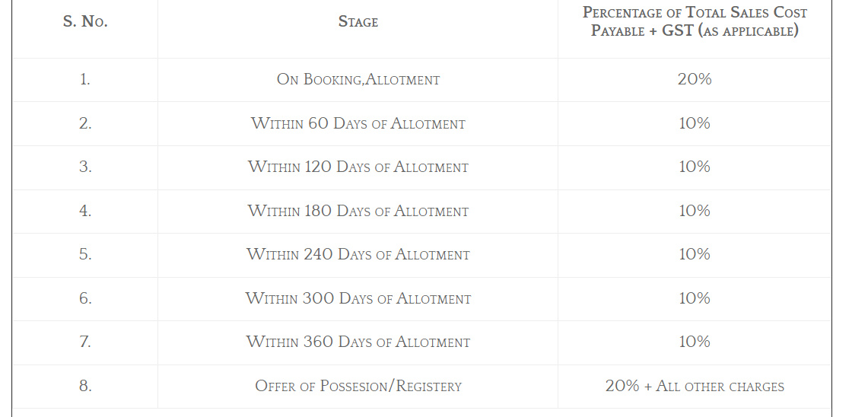Screen dimensions: 868x417
Task: Select Within 240 Days of Allotment text
Action: pos(358,254)
